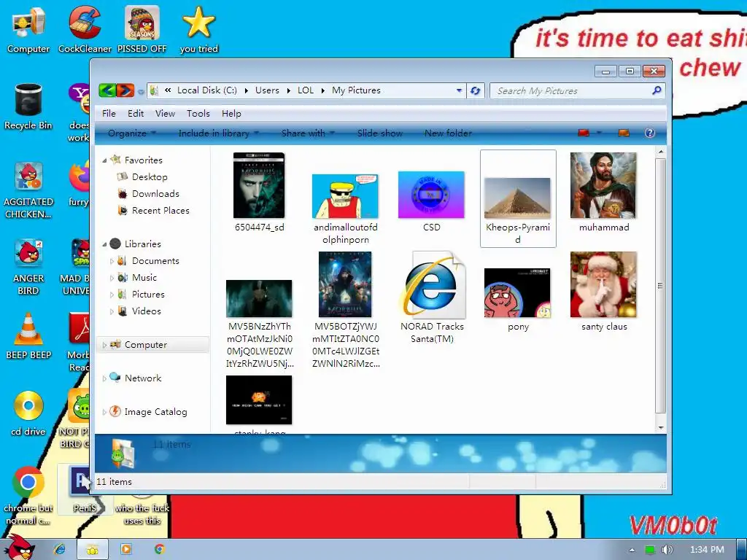Image resolution: width=747 pixels, height=560 pixels.
Task: Open PISSED OFF Seasons desktop icon
Action: 142,30
